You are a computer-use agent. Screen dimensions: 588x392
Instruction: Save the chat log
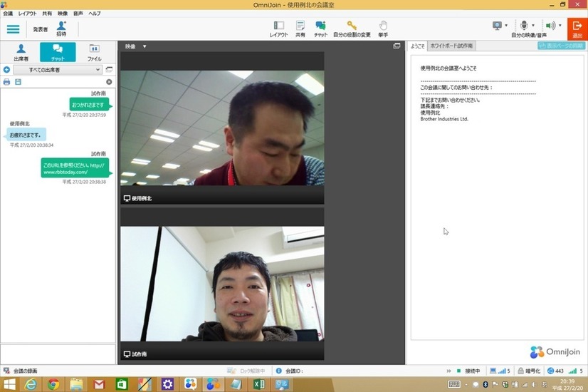click(18, 82)
